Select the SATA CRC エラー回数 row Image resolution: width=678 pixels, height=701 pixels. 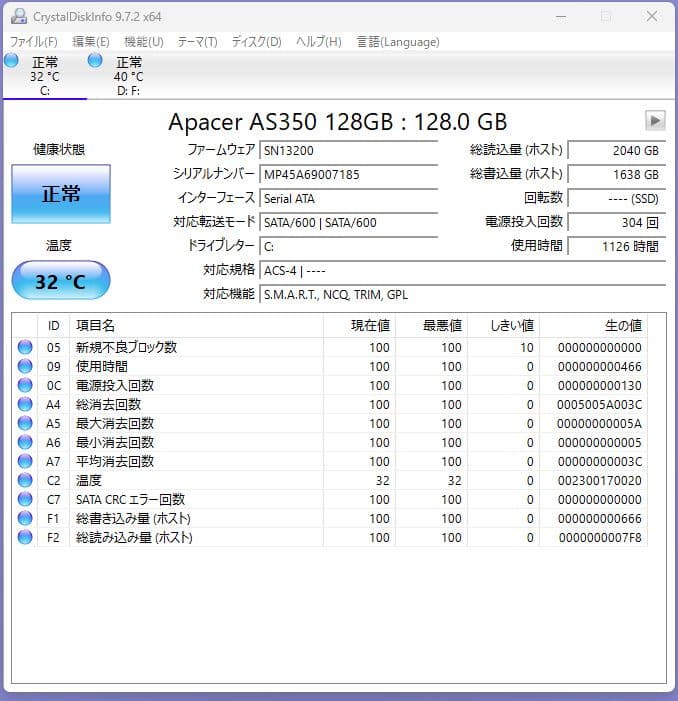(x=330, y=499)
